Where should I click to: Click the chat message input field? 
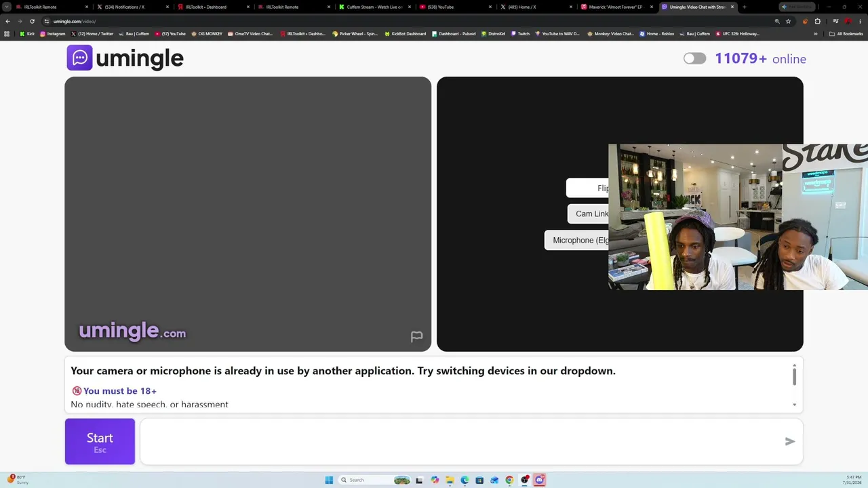(x=471, y=441)
